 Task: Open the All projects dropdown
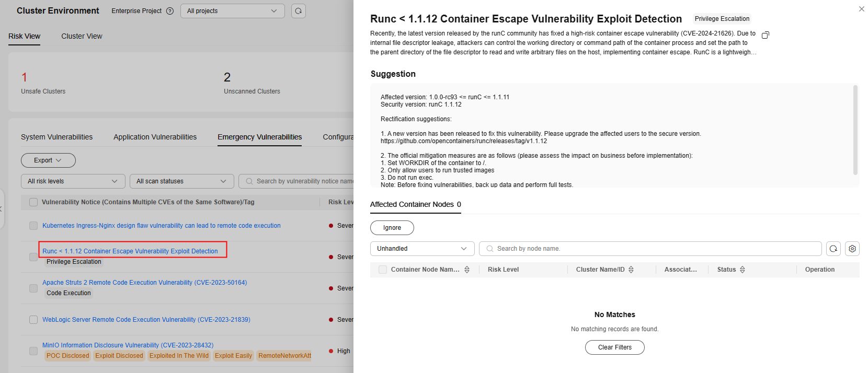pyautogui.click(x=233, y=11)
